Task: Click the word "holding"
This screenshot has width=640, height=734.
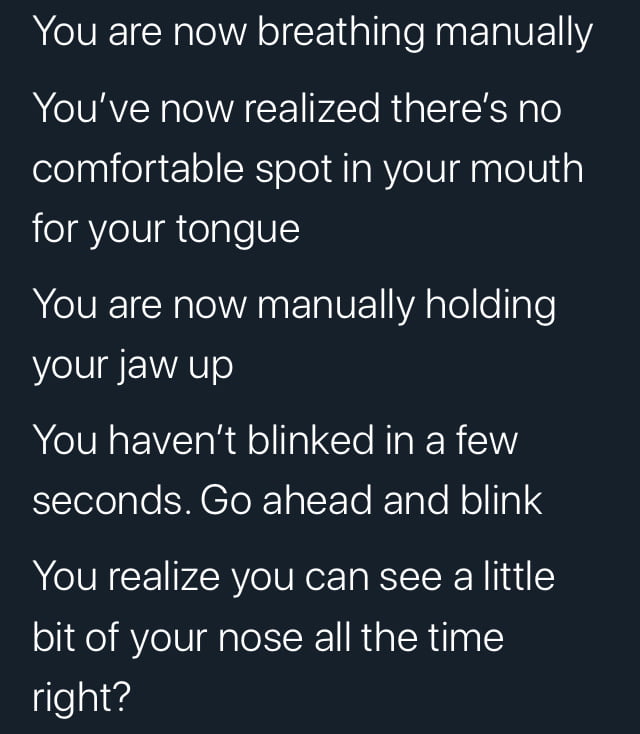Action: 491,306
